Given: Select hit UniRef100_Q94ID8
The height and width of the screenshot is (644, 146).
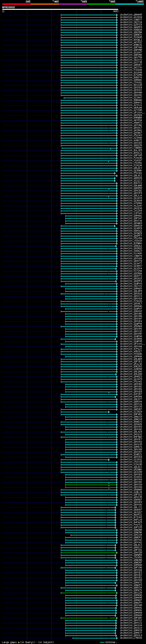Looking at the screenshot, I should (x=131, y=552).
